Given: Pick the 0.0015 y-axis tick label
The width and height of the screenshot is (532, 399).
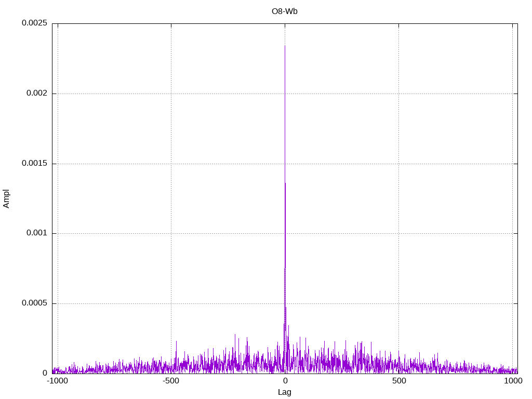Looking at the screenshot, I should pyautogui.click(x=34, y=164).
